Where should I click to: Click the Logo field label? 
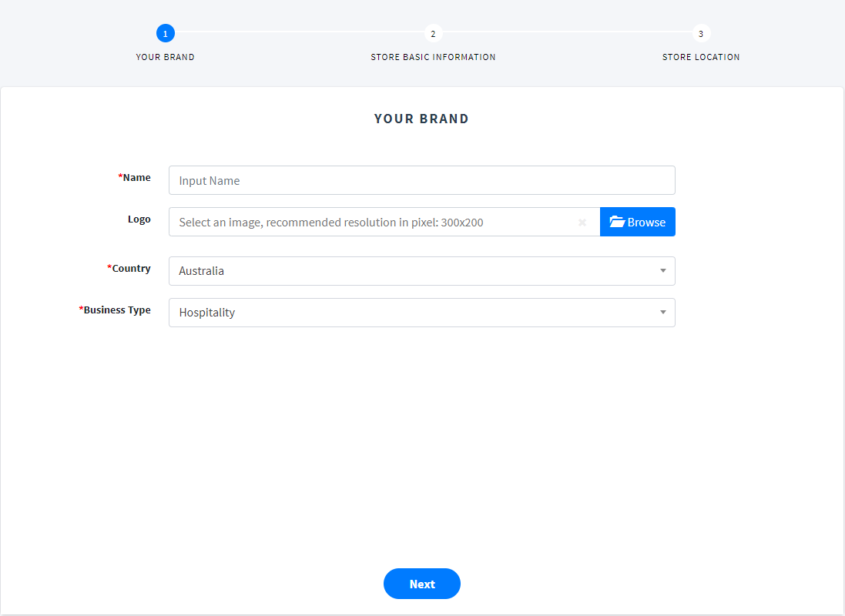tap(139, 219)
